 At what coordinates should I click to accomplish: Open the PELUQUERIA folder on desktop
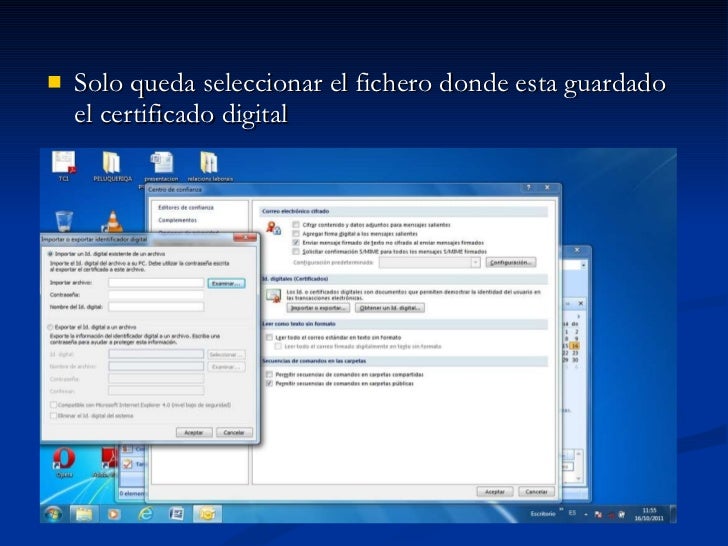112,163
